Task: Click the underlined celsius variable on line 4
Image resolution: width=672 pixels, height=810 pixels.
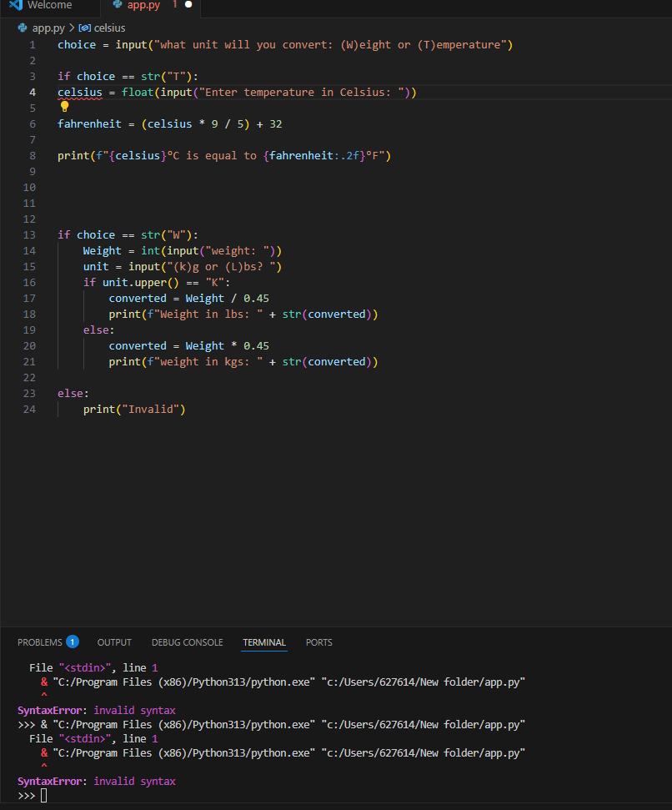Action: point(80,92)
